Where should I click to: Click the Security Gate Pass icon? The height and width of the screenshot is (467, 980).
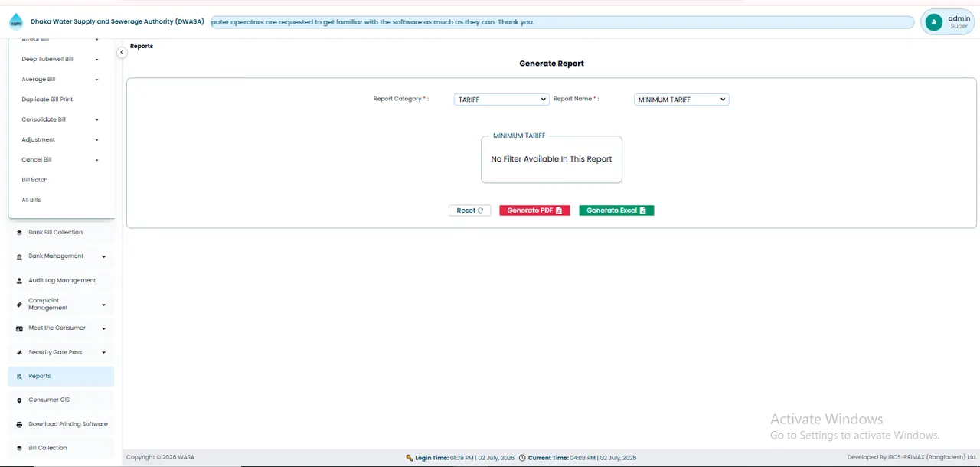point(19,353)
